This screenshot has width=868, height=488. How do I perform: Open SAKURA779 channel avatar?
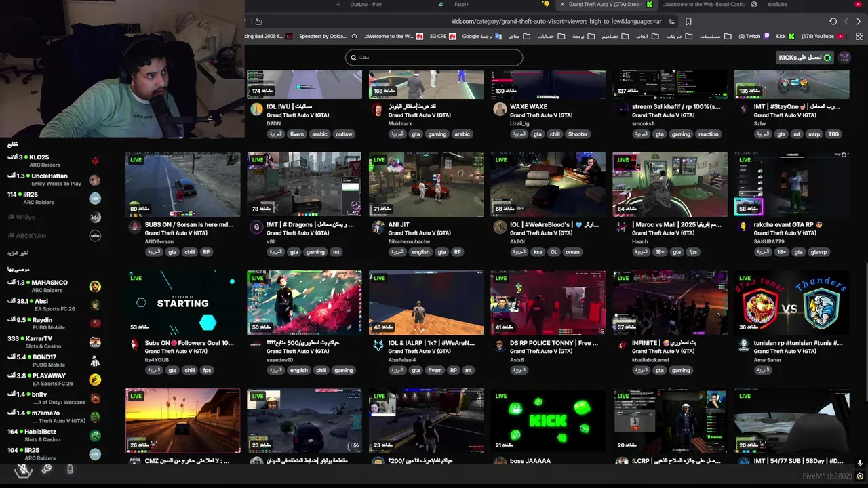click(x=744, y=227)
